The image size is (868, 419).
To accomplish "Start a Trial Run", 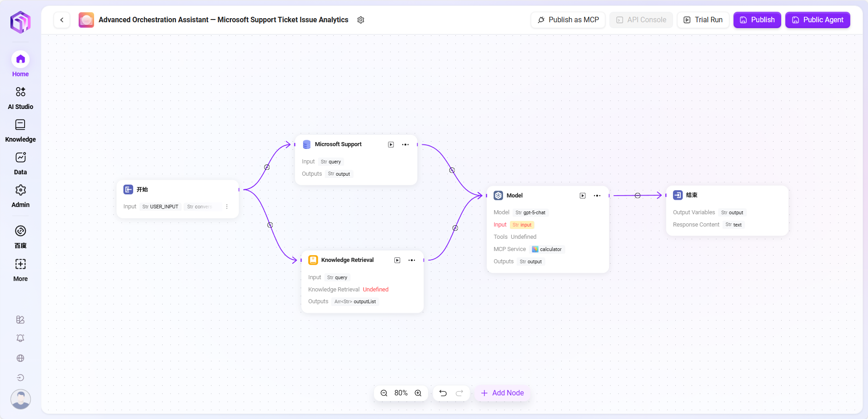I will pos(703,20).
